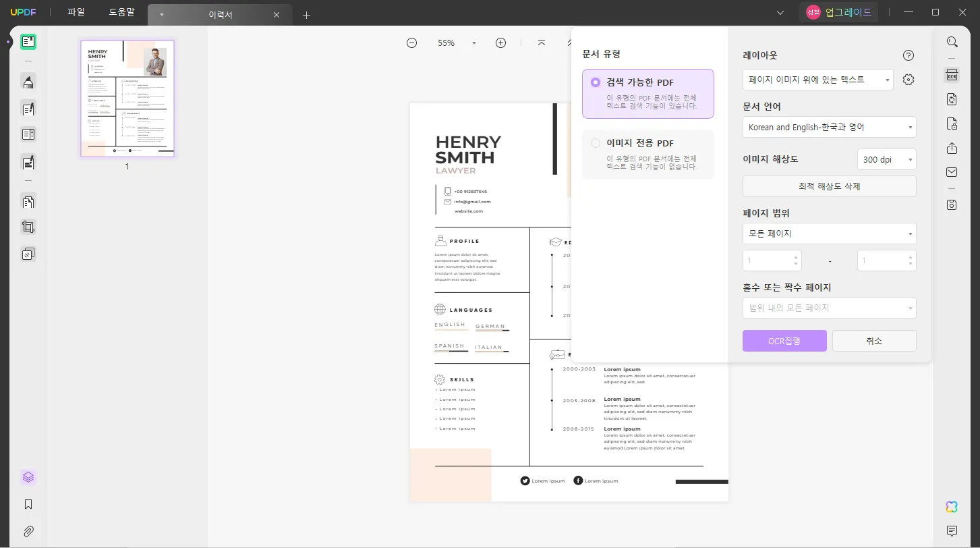Click the zoom in plus icon

(500, 43)
